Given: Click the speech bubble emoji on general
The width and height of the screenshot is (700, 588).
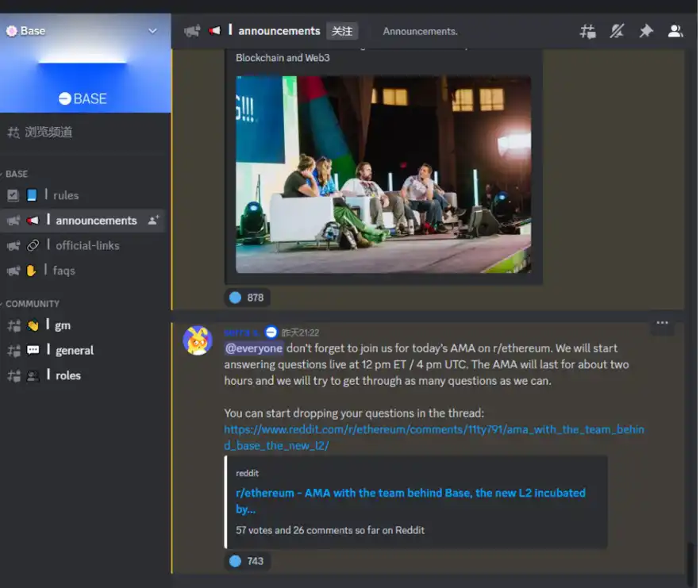Looking at the screenshot, I should click(33, 350).
